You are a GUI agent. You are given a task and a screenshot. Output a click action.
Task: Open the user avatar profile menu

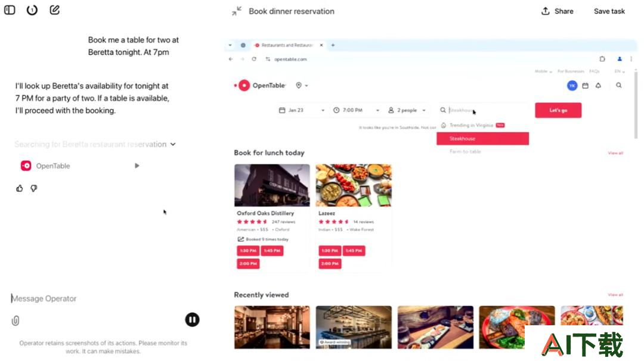pyautogui.click(x=572, y=85)
